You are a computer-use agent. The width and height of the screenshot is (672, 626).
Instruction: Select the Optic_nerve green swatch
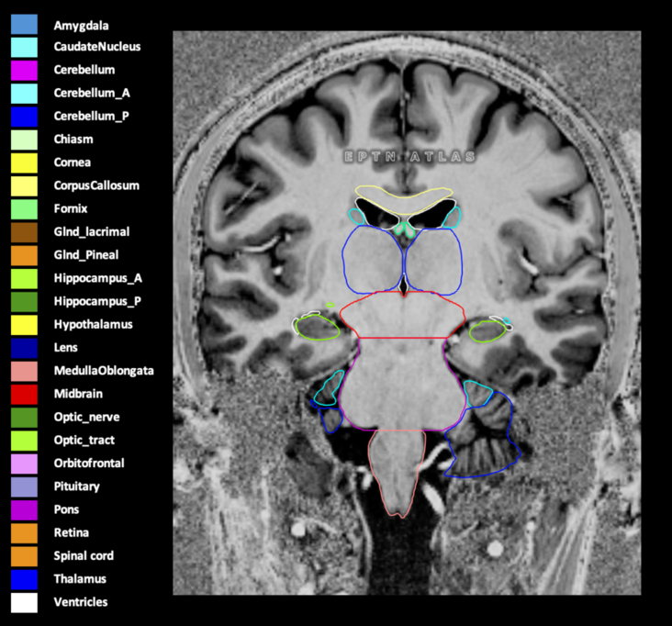click(24, 418)
